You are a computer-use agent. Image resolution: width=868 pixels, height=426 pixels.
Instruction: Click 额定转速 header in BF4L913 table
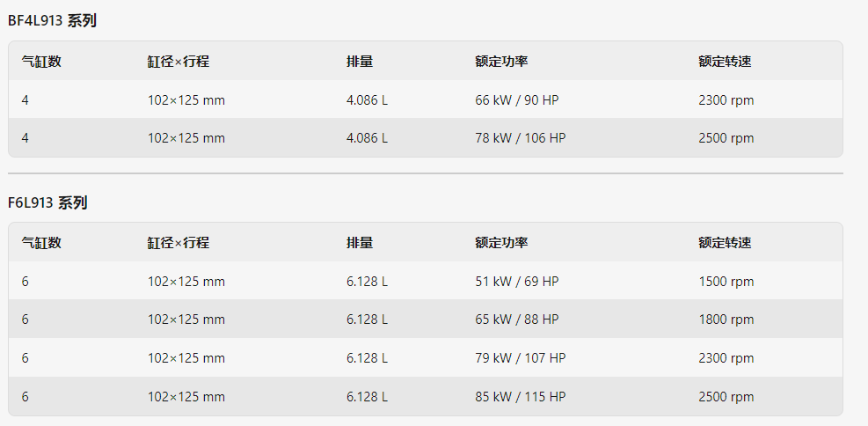coord(726,62)
